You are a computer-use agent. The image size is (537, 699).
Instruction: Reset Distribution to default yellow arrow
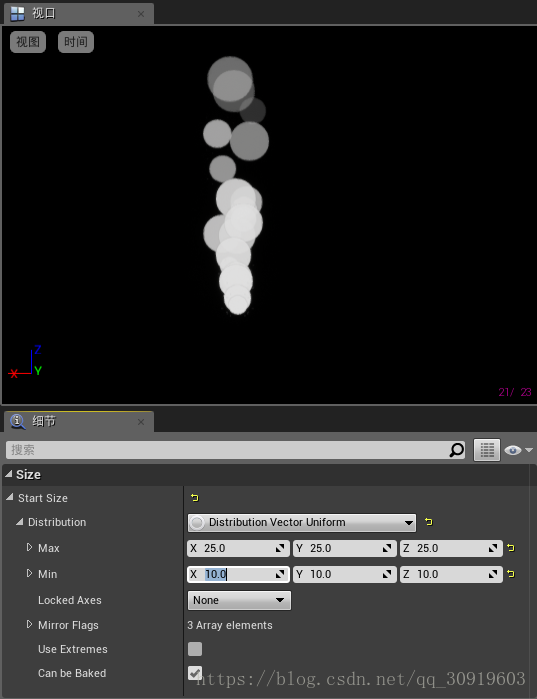pos(429,522)
